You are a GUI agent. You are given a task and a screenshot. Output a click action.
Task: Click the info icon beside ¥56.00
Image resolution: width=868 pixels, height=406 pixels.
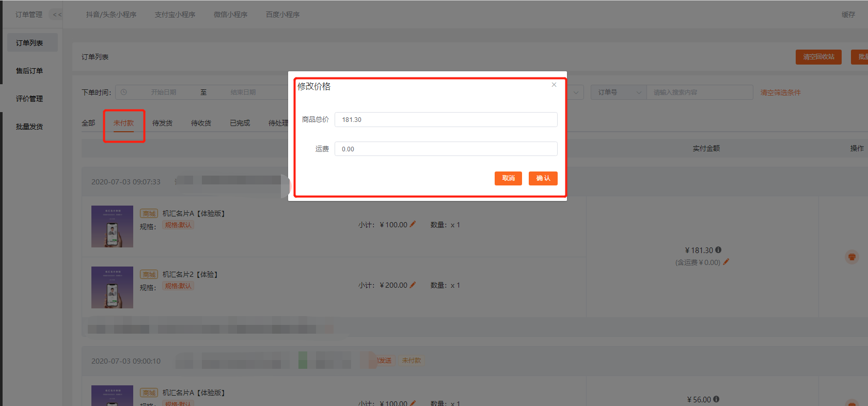(716, 399)
